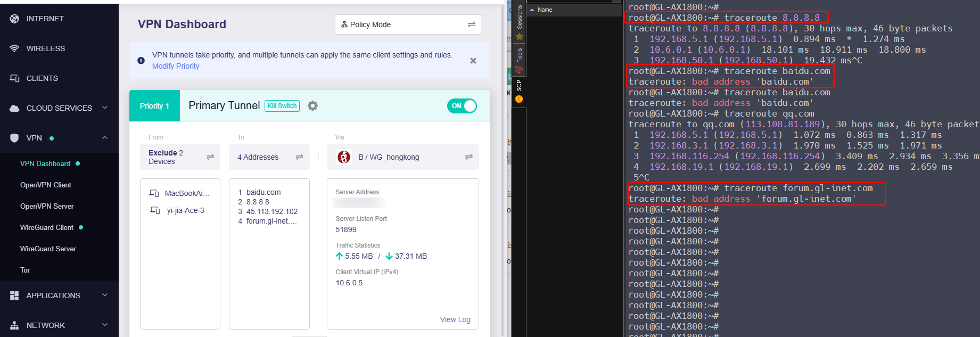This screenshot has width=980, height=337.
Task: Click the Client Virtual IP 10.6.0.5
Action: [349, 283]
